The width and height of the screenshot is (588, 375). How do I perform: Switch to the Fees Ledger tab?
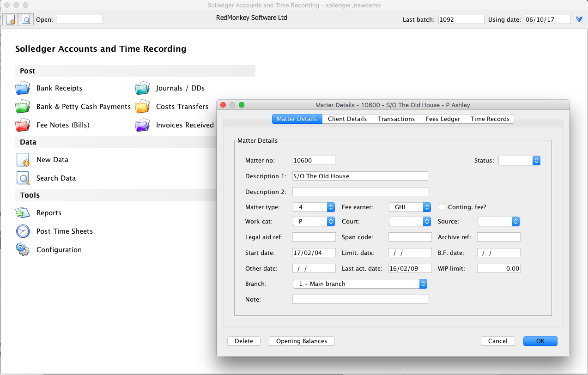[443, 119]
